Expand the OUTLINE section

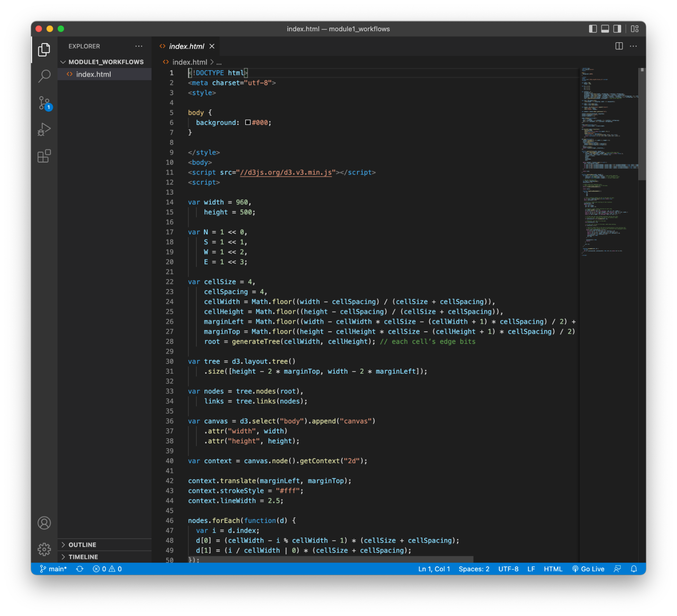point(82,545)
